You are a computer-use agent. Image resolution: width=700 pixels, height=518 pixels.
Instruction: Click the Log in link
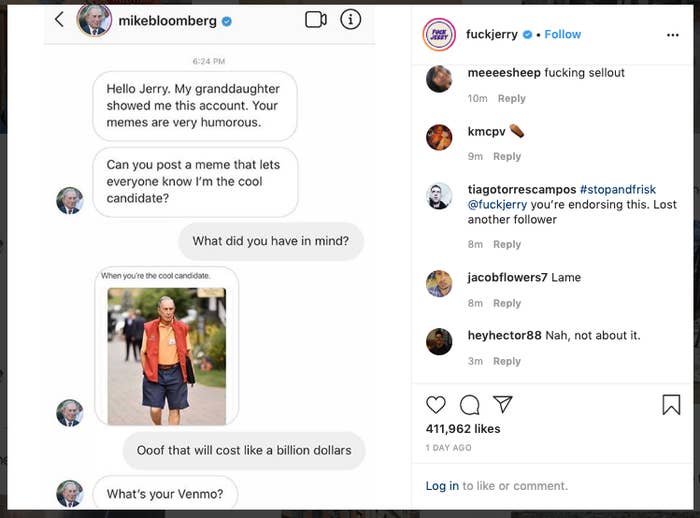pos(442,486)
